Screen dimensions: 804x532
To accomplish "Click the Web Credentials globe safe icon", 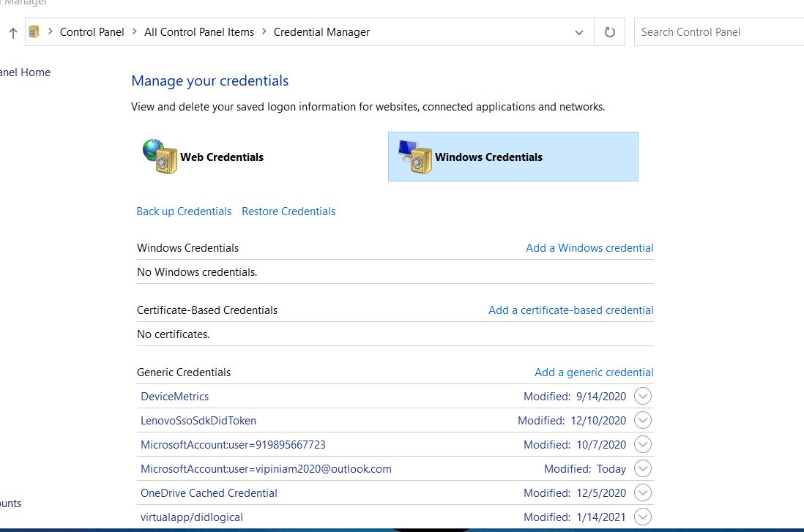I will pos(160,157).
